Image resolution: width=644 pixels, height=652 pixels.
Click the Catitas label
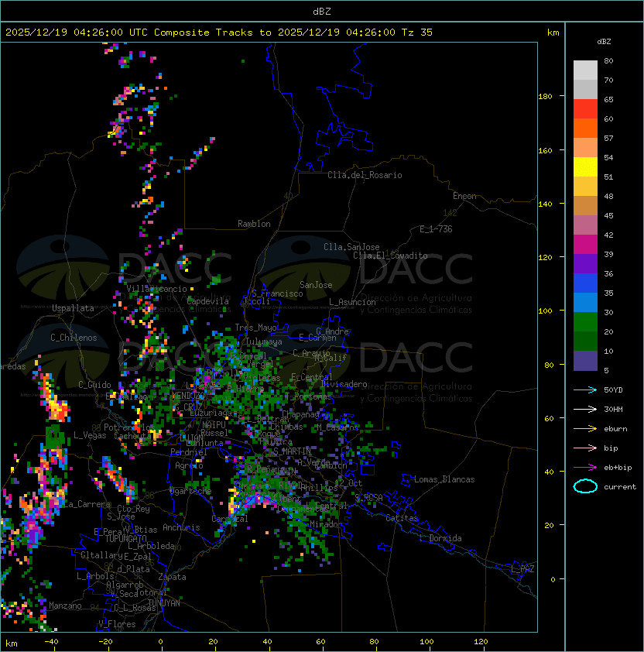[x=402, y=518]
